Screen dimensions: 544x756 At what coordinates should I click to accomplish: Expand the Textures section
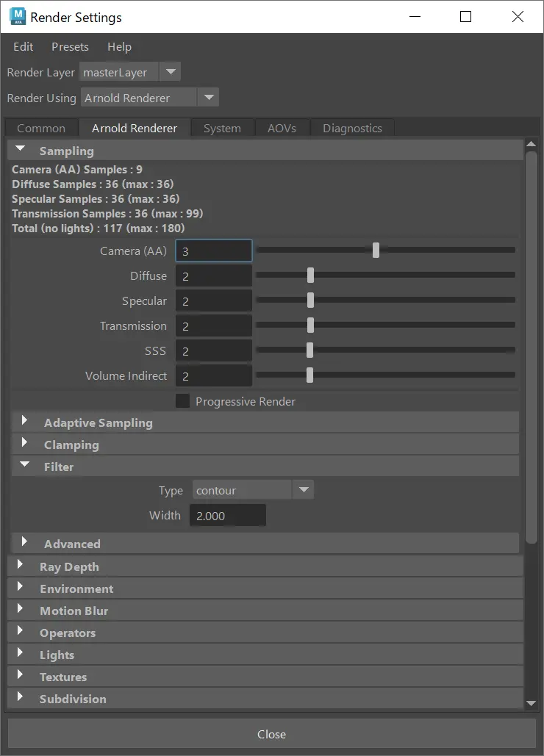point(265,677)
